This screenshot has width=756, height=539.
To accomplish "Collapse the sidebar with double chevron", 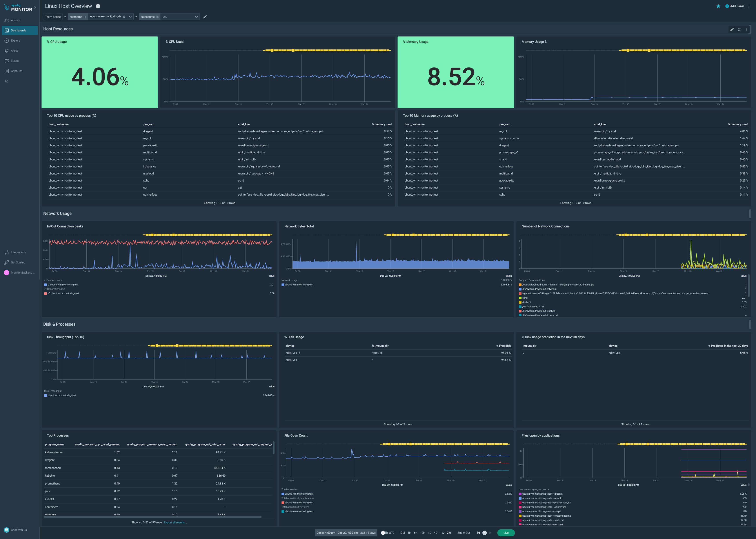I will (6, 81).
